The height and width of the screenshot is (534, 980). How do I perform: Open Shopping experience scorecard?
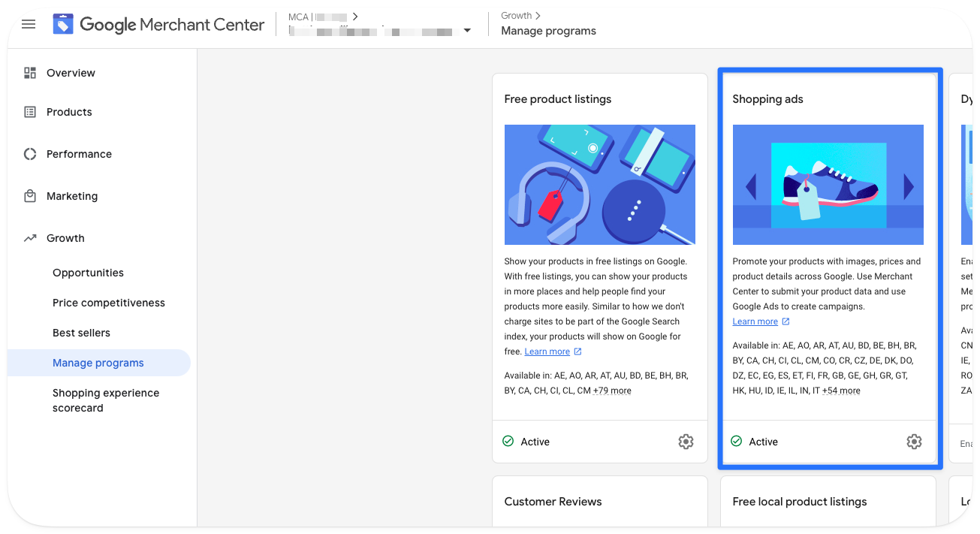coord(106,400)
